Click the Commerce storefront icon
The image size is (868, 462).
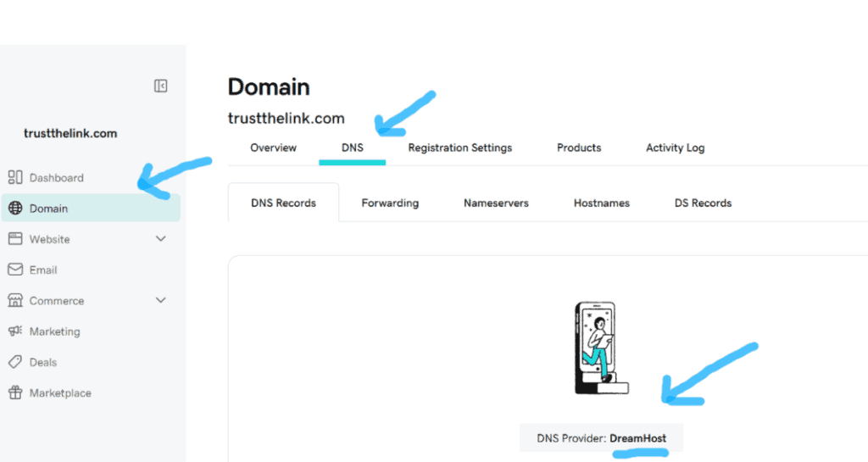[15, 300]
